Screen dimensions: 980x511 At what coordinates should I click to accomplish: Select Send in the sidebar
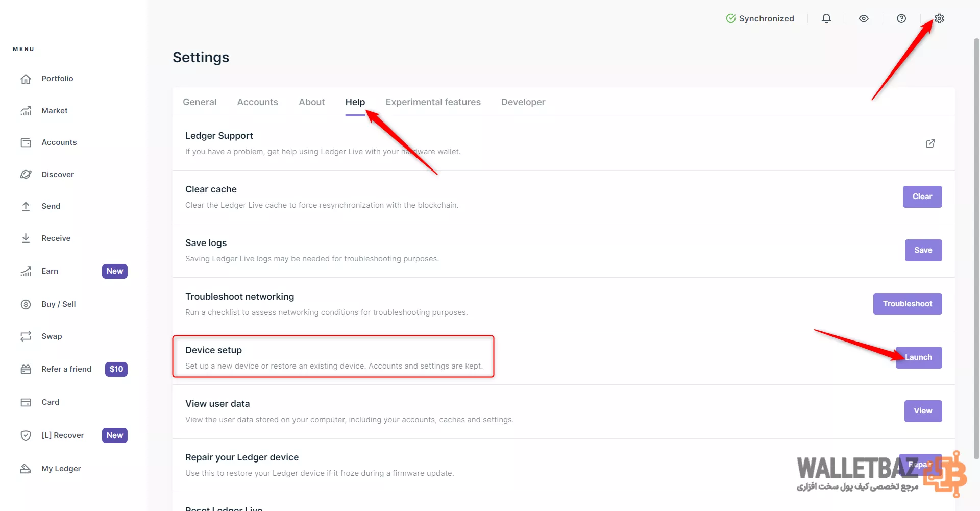pyautogui.click(x=51, y=206)
